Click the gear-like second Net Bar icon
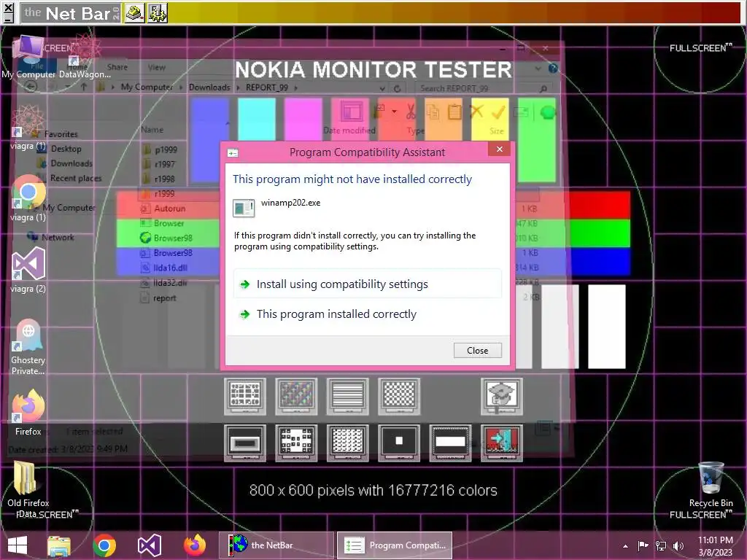The image size is (747, 560). (158, 13)
